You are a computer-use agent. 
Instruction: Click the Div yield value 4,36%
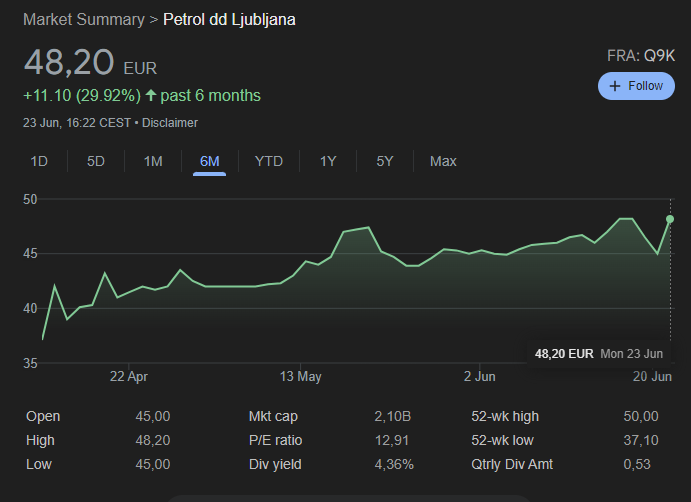tap(394, 464)
